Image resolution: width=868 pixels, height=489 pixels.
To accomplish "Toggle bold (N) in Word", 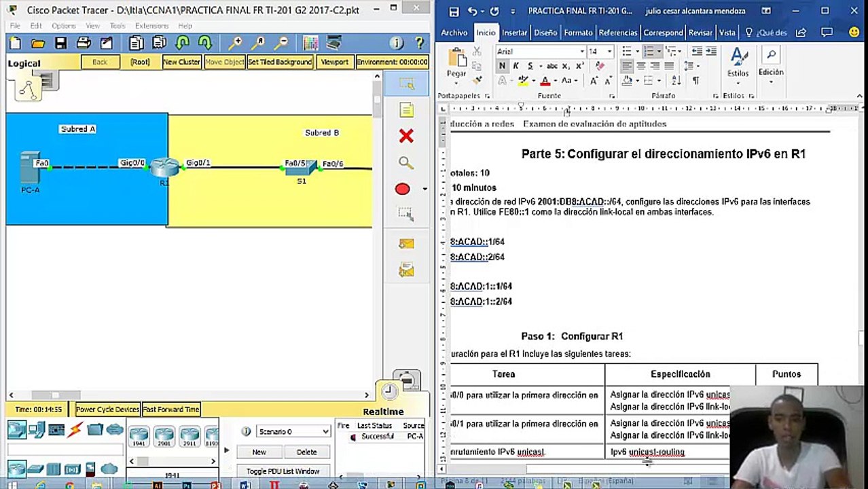I will coord(502,66).
